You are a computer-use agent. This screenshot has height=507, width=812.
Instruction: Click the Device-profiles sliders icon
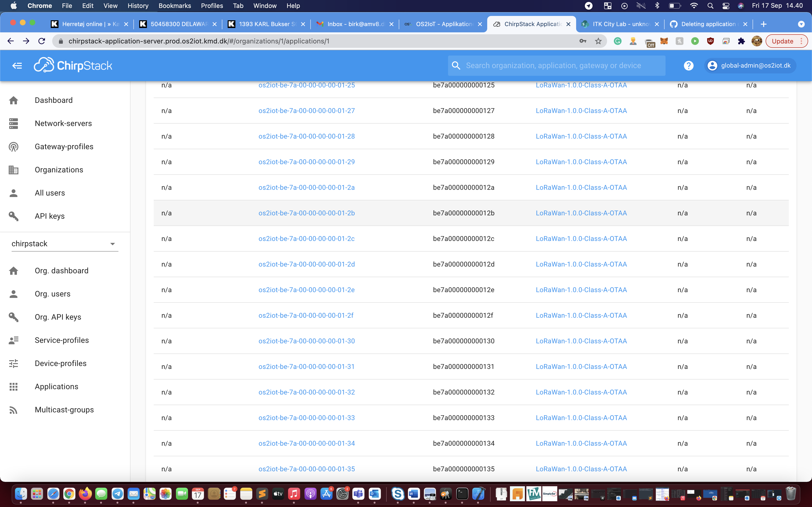click(x=14, y=364)
